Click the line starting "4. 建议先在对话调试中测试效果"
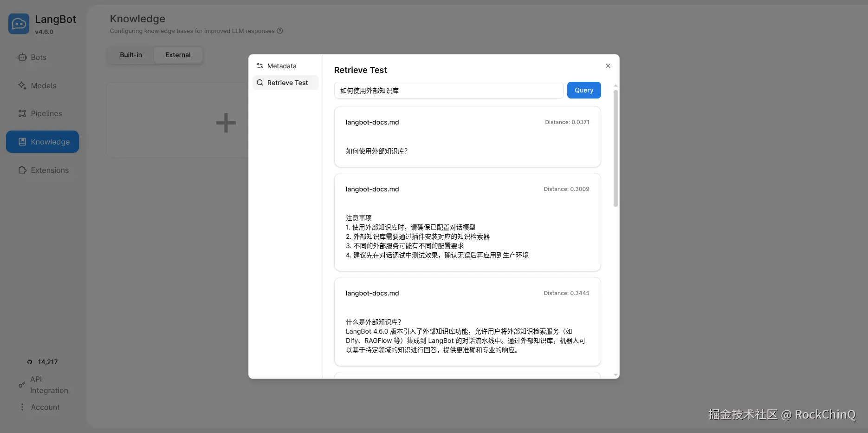The height and width of the screenshot is (433, 868). (437, 255)
